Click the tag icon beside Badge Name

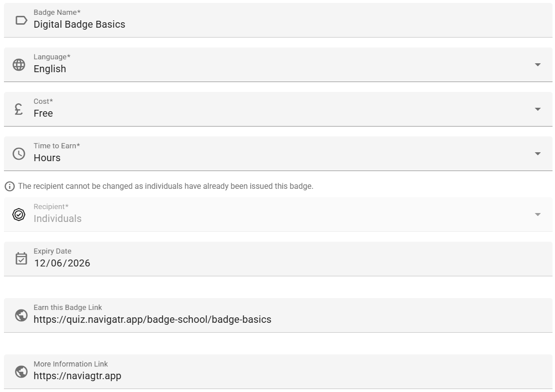tap(21, 20)
